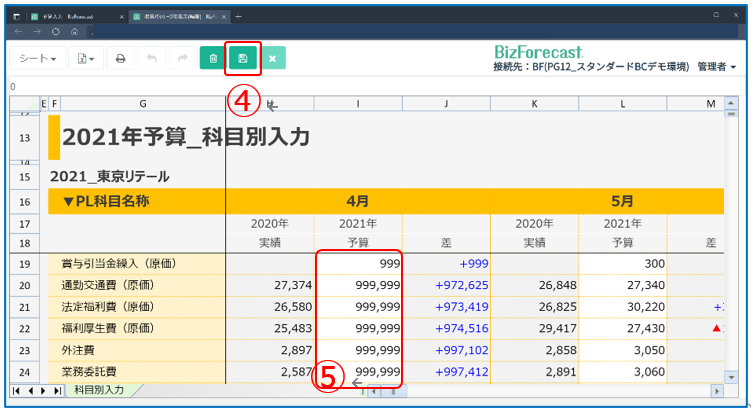Click the browser reload icon

coord(56,31)
